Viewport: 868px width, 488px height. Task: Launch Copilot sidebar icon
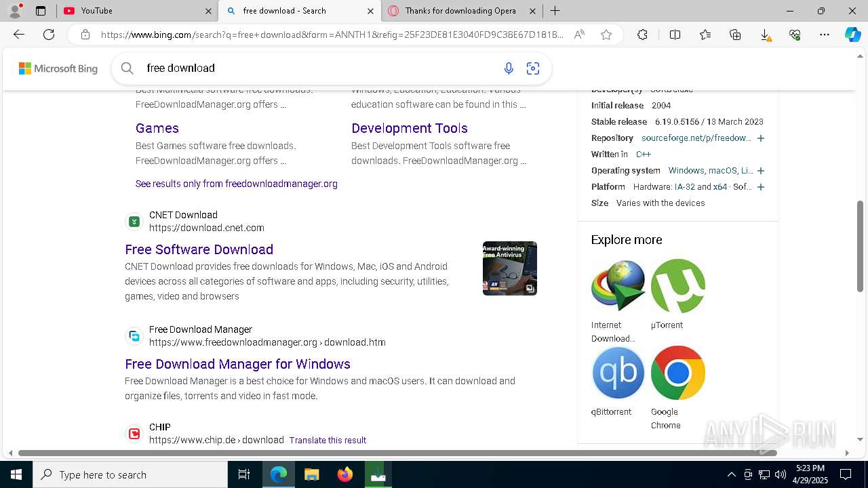pyautogui.click(x=852, y=35)
